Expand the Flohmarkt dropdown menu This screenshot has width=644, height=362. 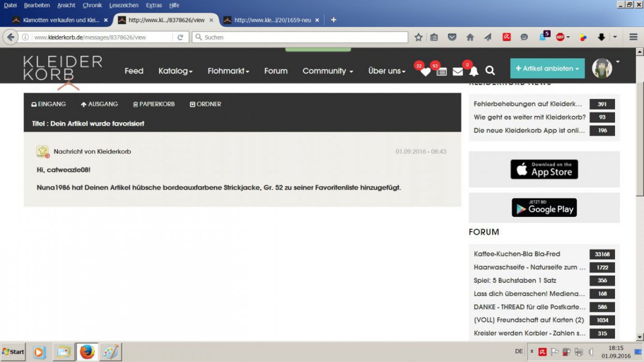click(228, 71)
